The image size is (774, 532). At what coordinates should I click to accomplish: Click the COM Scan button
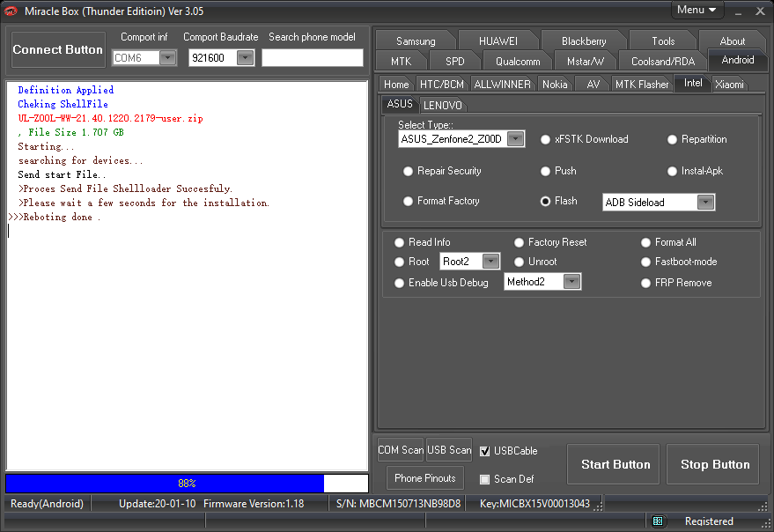click(401, 450)
